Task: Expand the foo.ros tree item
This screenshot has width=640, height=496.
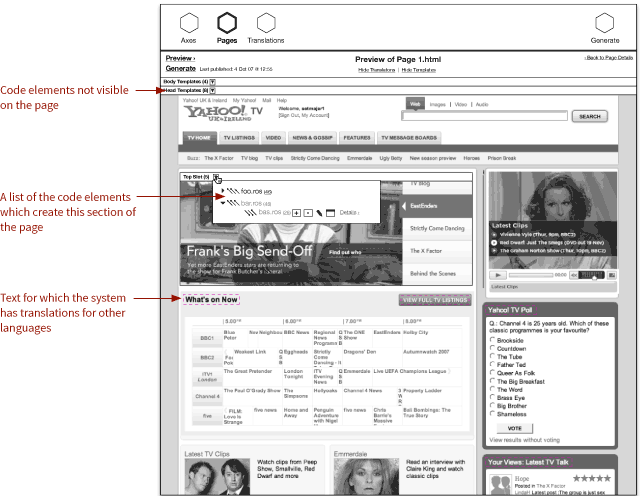Action: [223, 191]
